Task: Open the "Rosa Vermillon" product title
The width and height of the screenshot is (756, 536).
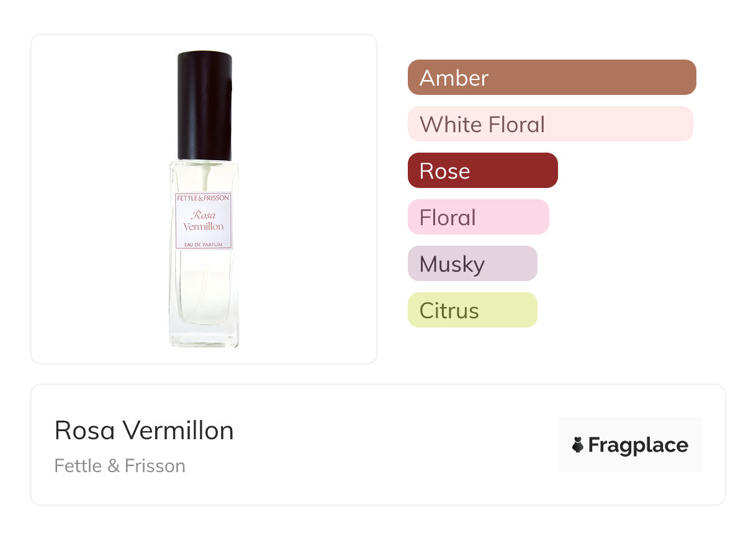Action: (144, 431)
